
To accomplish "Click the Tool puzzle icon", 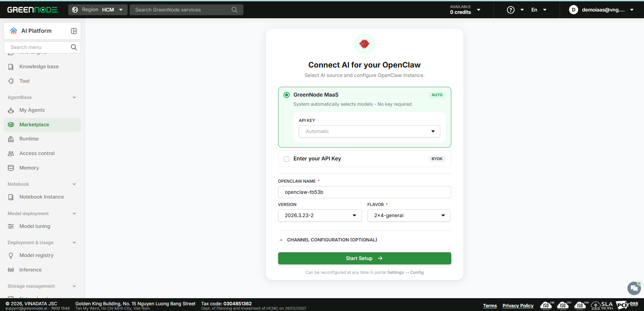I will [x=11, y=81].
